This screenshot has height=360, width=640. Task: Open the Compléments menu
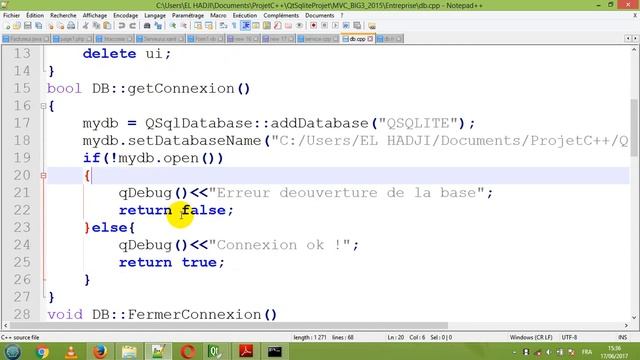coord(281,15)
